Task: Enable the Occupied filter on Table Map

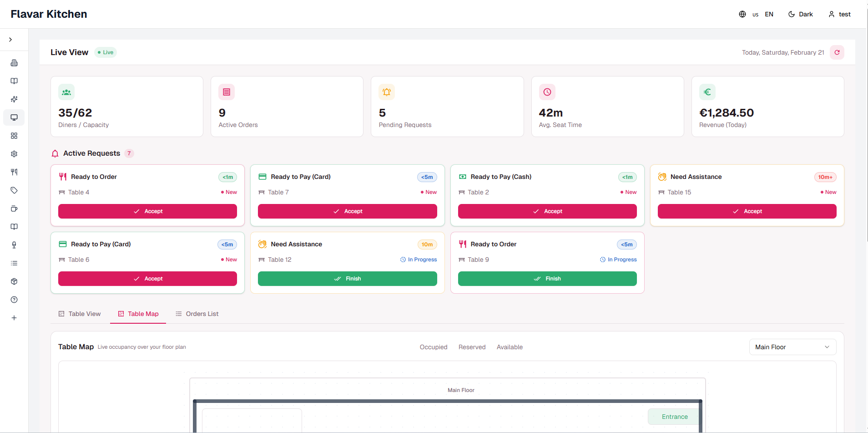Action: point(433,347)
